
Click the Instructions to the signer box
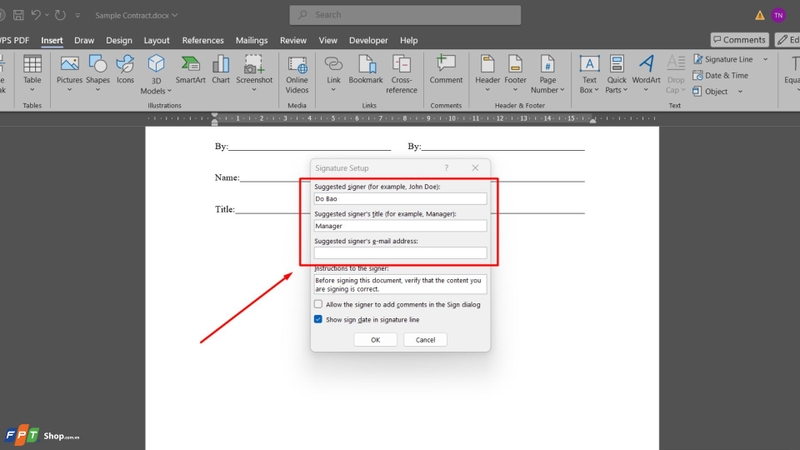tap(400, 284)
